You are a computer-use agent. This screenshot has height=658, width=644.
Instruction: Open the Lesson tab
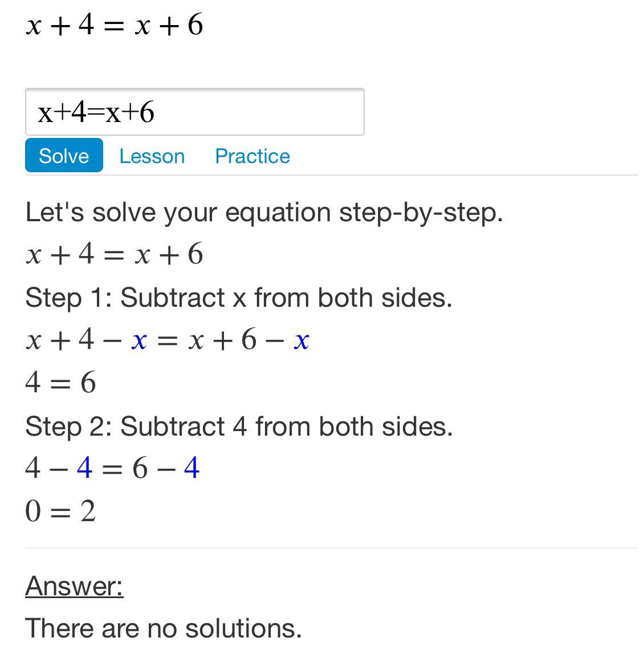(x=152, y=156)
